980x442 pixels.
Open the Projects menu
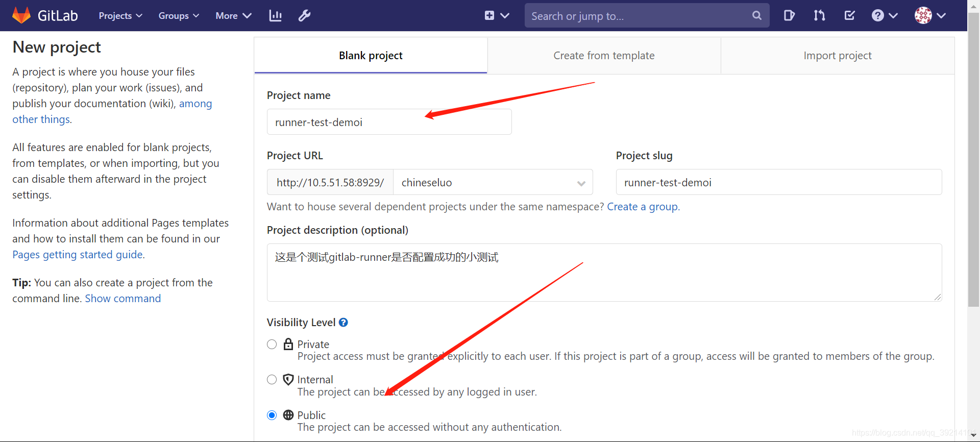[120, 16]
